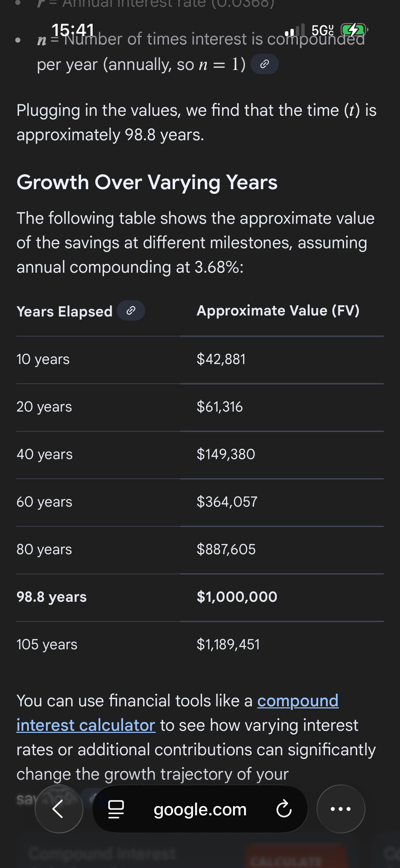
Task: Tap the source link chip after n = 1
Action: (x=264, y=64)
